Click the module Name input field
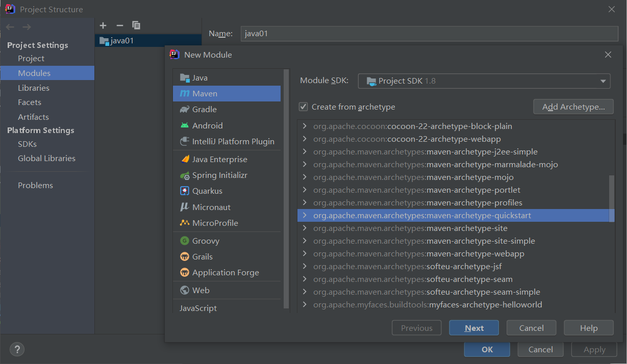This screenshot has width=627, height=364. (x=429, y=34)
